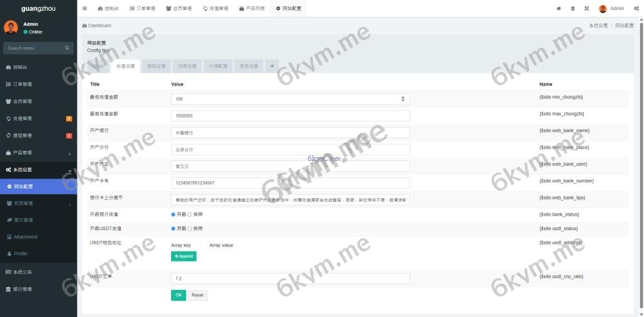Click the red badge on 提现管理

[x=69, y=135]
